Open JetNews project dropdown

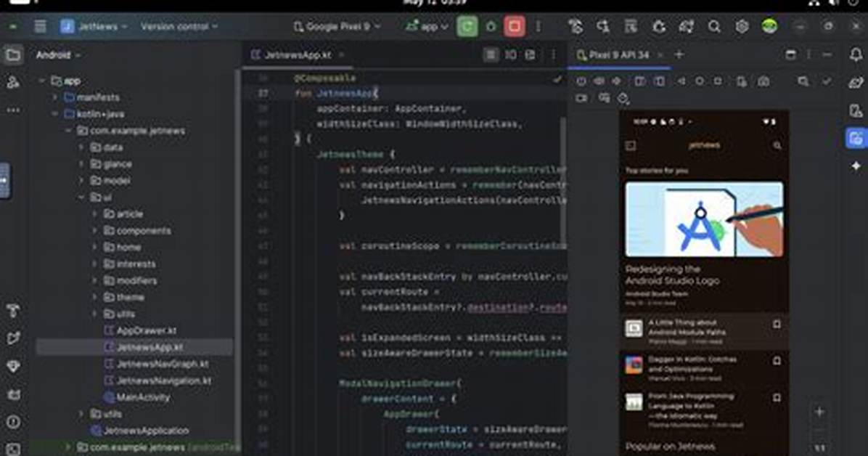(94, 26)
